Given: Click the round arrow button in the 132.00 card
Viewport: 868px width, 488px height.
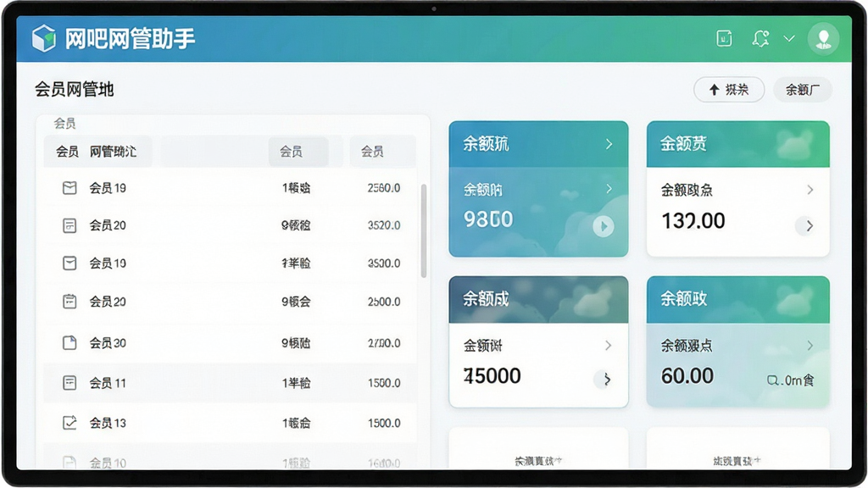Looking at the screenshot, I should (x=805, y=225).
